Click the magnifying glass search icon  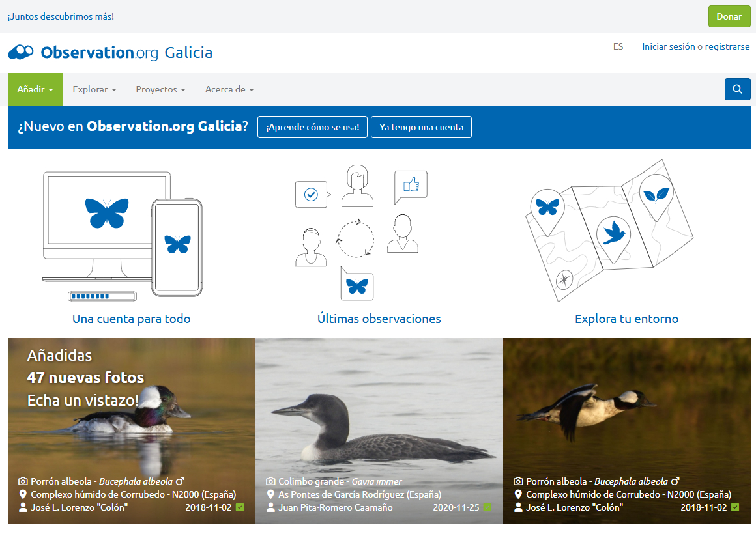(x=737, y=89)
